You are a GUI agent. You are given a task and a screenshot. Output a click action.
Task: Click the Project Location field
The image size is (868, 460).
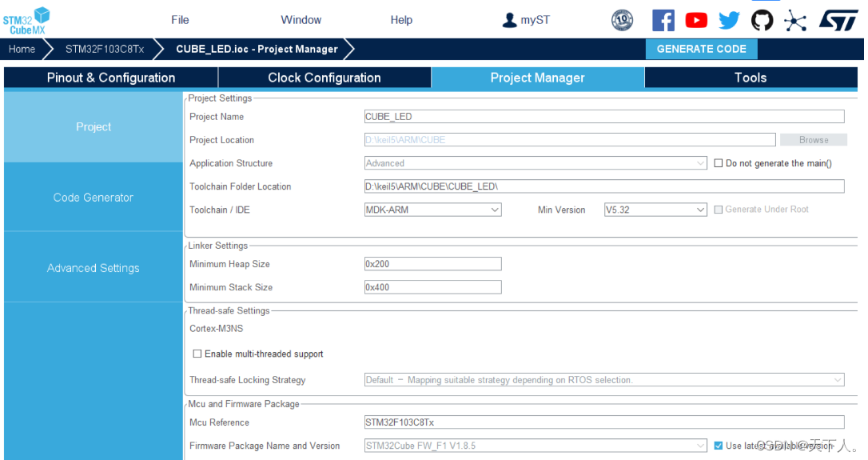coord(570,140)
